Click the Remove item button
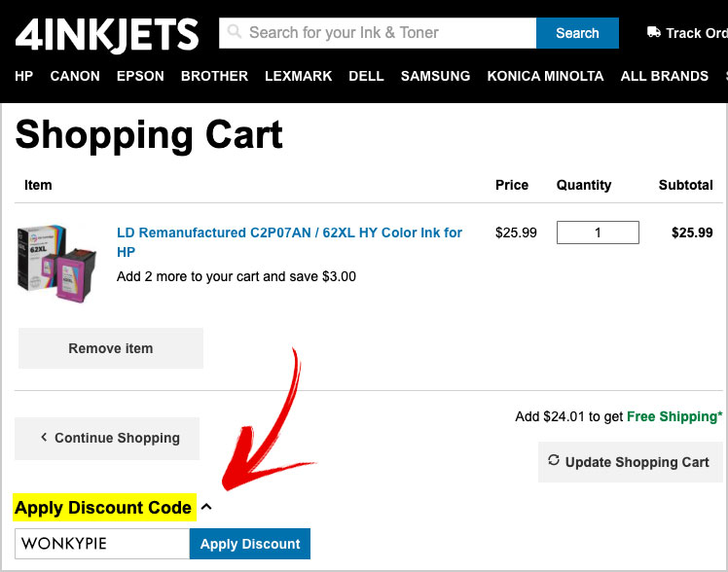 click(x=111, y=348)
